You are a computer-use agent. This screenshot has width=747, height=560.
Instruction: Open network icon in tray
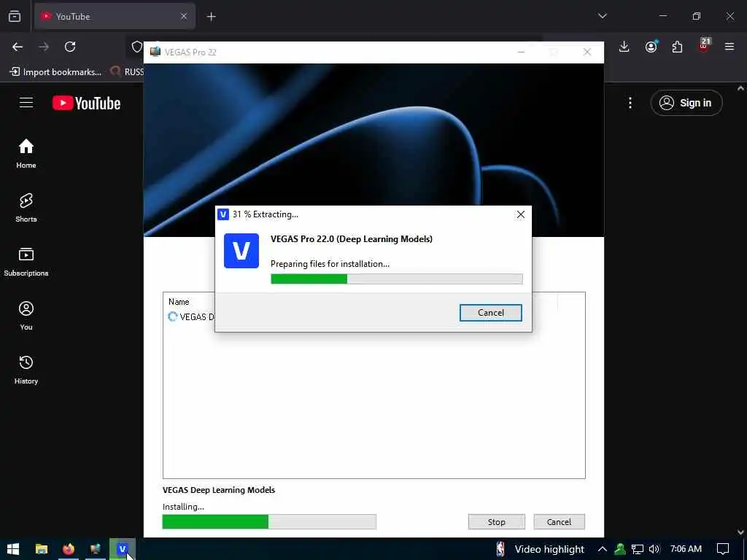638,549
